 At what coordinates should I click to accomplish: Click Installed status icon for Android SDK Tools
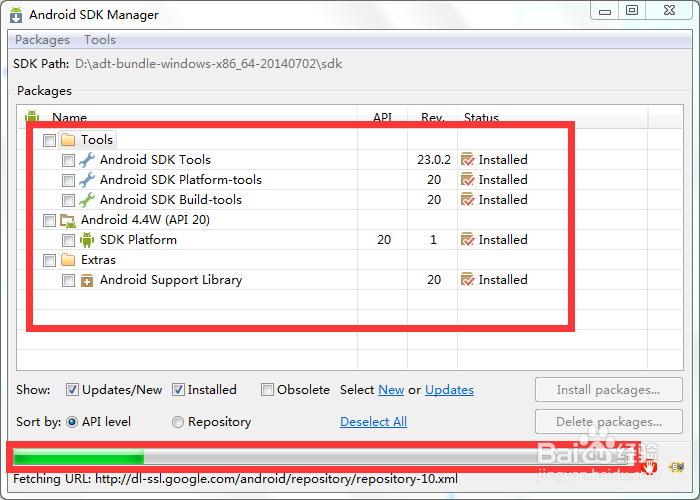point(467,159)
